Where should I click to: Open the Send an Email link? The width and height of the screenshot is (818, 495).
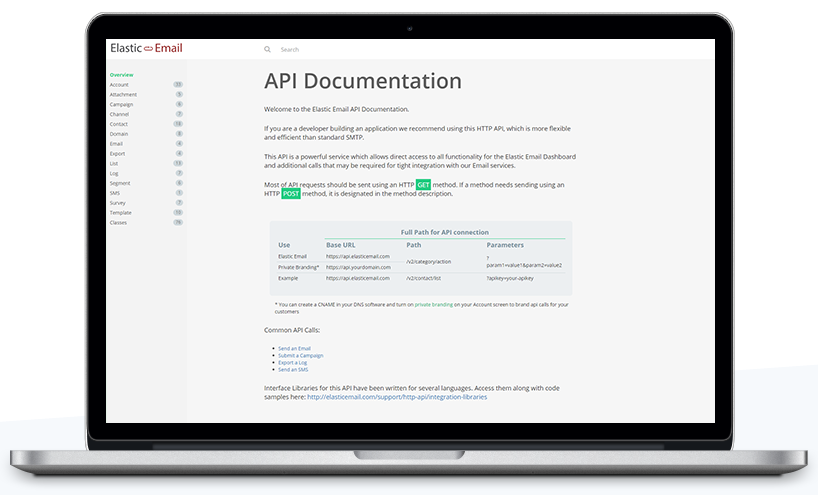point(294,348)
